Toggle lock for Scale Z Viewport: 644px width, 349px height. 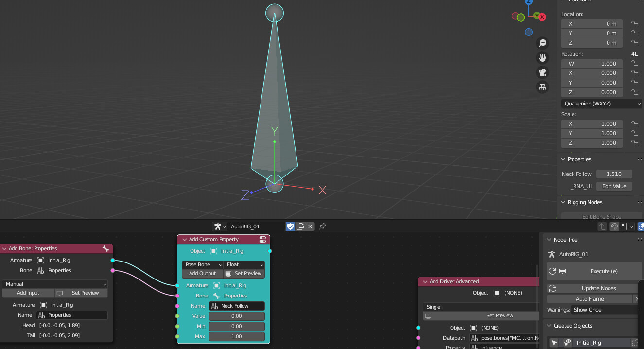click(634, 143)
